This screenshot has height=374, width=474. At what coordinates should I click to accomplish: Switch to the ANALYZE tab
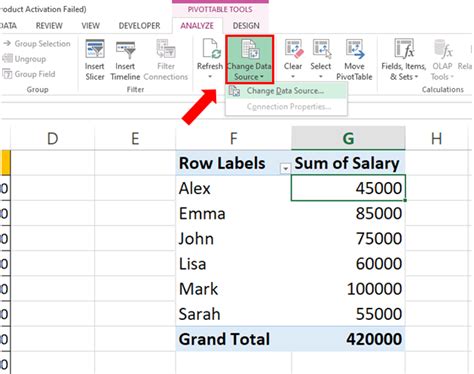pyautogui.click(x=197, y=26)
